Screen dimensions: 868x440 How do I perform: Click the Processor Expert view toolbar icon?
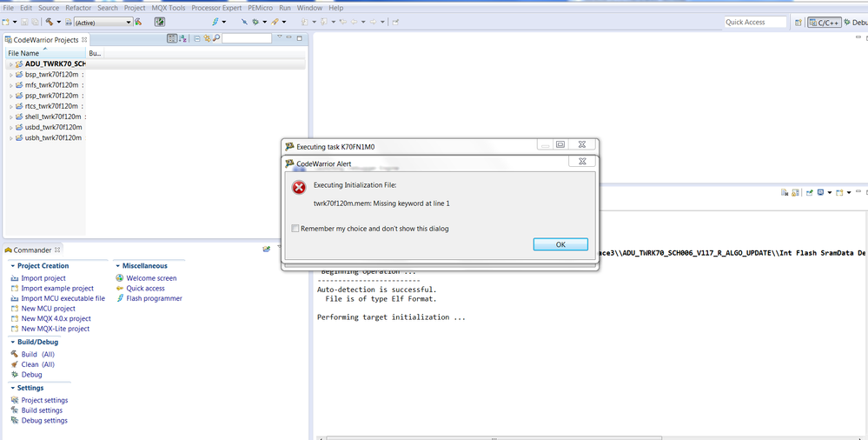tap(160, 22)
